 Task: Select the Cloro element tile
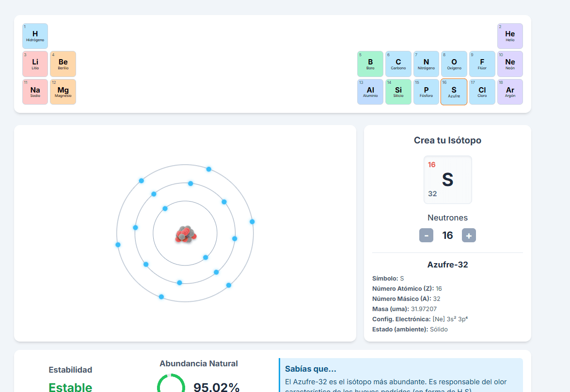482,92
